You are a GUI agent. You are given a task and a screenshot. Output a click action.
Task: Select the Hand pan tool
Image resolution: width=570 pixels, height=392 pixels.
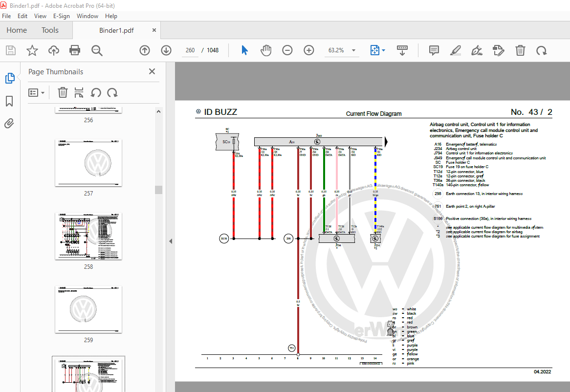[x=265, y=50]
